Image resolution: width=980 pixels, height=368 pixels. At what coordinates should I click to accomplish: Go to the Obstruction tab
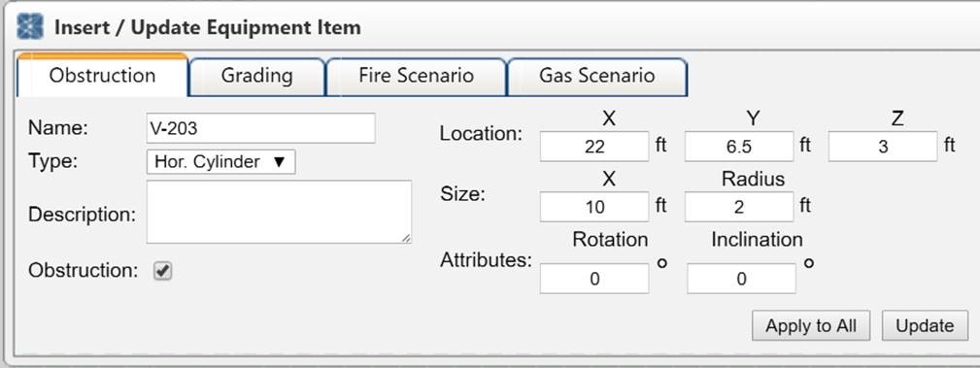pyautogui.click(x=103, y=76)
